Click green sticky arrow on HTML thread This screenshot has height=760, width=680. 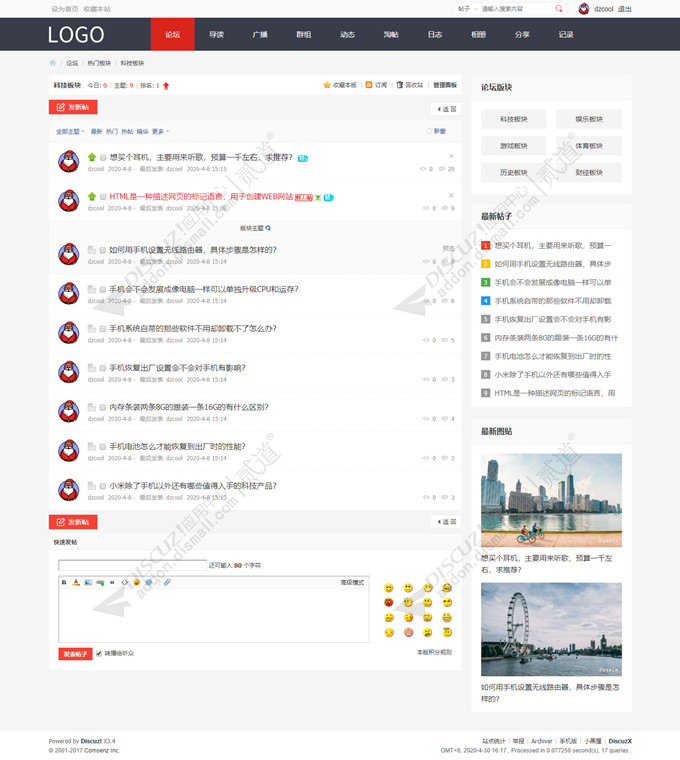coord(92,196)
